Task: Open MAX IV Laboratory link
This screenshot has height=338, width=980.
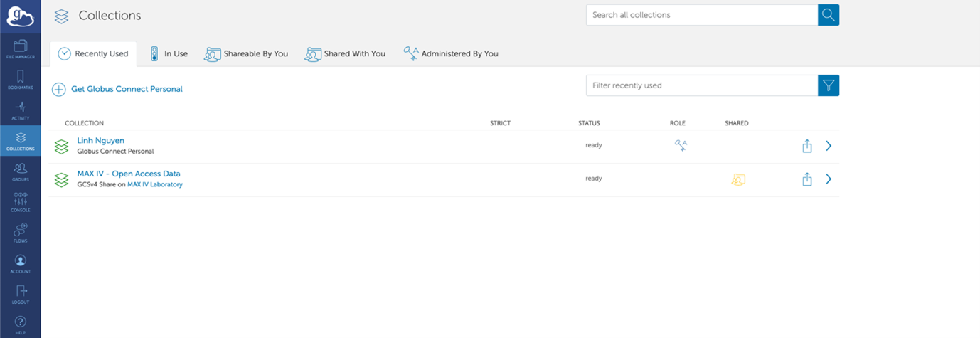Action: (154, 185)
